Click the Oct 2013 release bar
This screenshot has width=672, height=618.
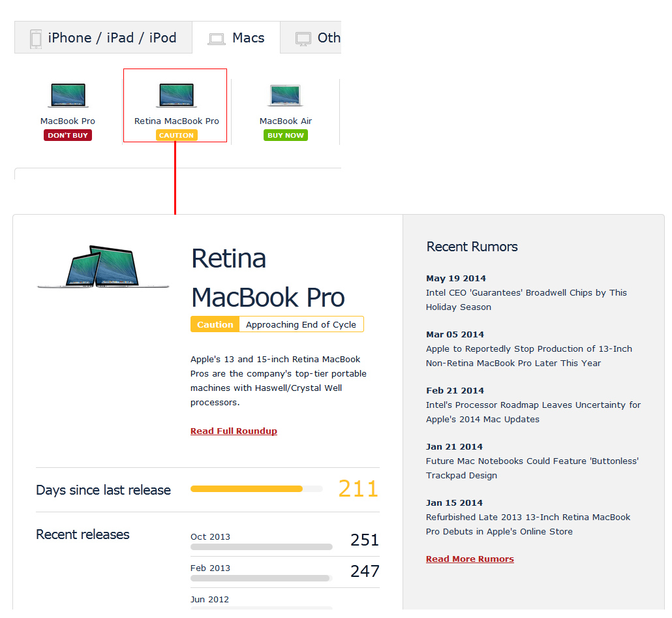[261, 547]
